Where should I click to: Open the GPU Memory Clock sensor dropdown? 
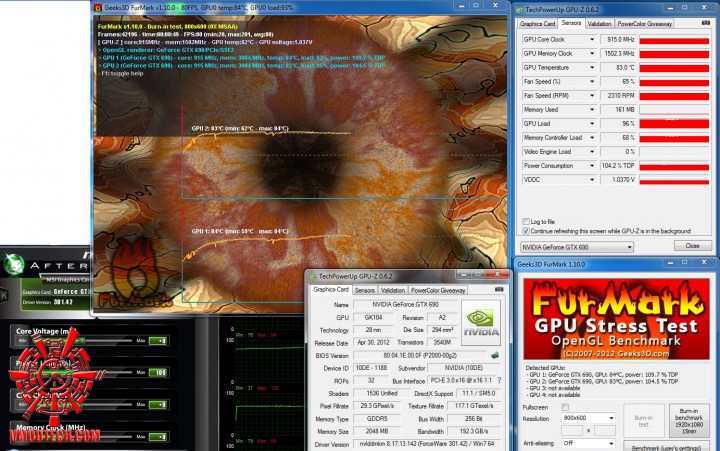pos(591,54)
